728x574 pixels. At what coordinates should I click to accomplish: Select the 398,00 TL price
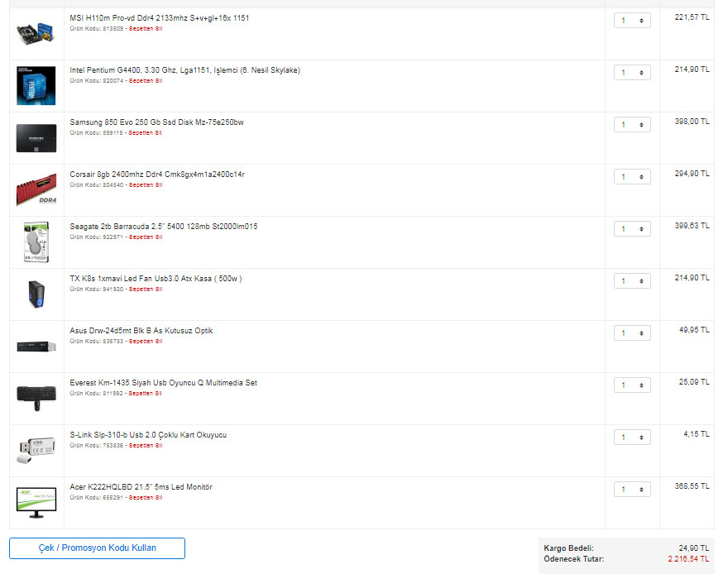pos(692,122)
